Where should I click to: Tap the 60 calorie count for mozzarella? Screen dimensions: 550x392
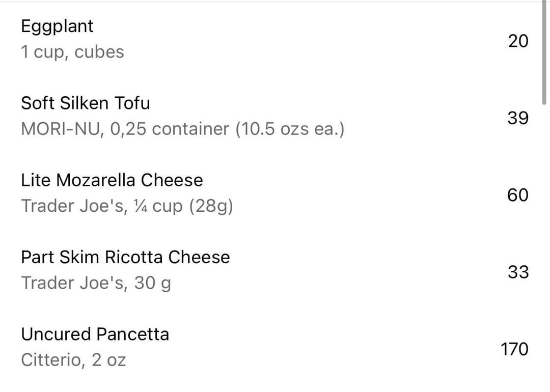pyautogui.click(x=518, y=195)
